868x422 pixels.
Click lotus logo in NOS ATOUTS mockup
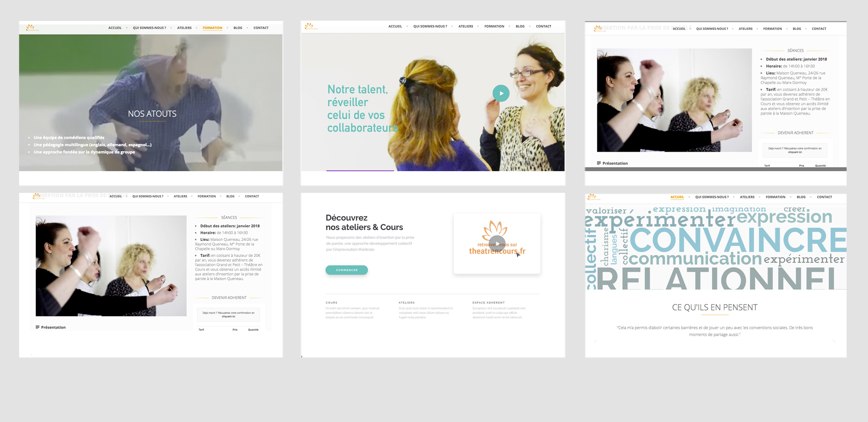[x=30, y=27]
